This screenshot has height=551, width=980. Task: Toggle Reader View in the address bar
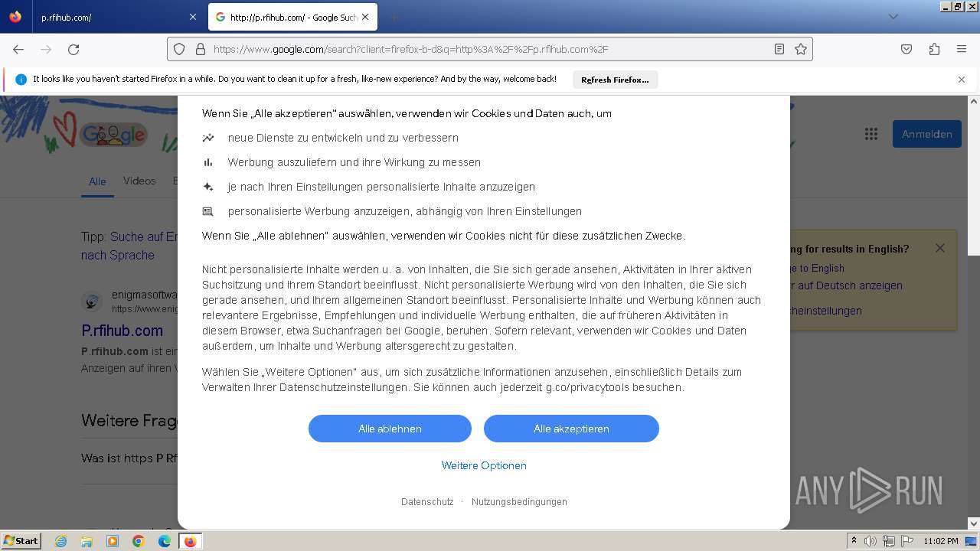779,49
